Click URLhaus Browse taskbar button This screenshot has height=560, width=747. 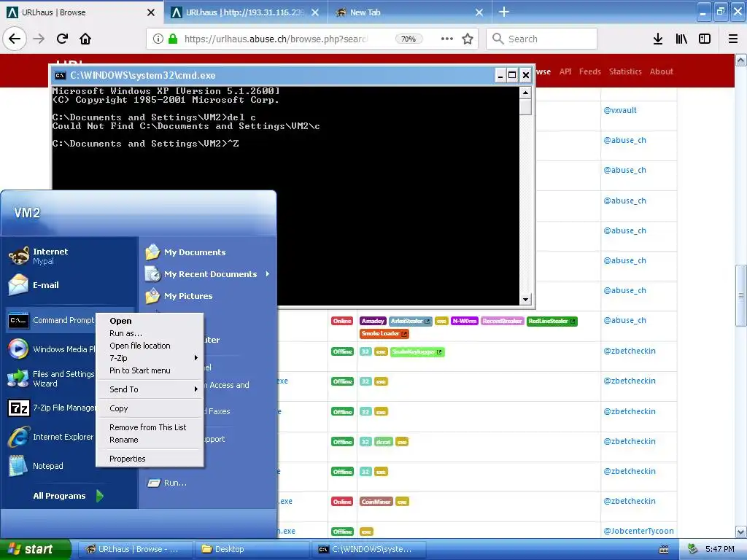(136, 549)
